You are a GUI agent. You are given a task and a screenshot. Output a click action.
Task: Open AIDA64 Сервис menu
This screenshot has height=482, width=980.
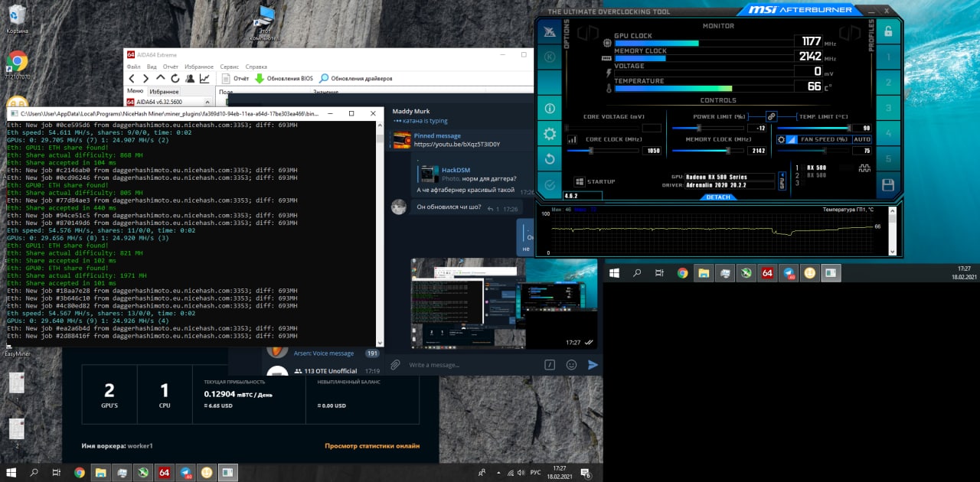click(230, 67)
